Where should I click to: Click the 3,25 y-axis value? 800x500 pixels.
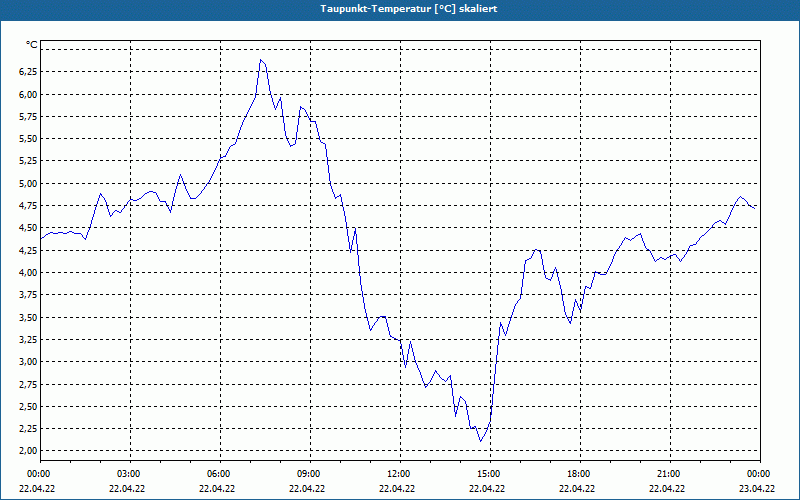pyautogui.click(x=28, y=339)
